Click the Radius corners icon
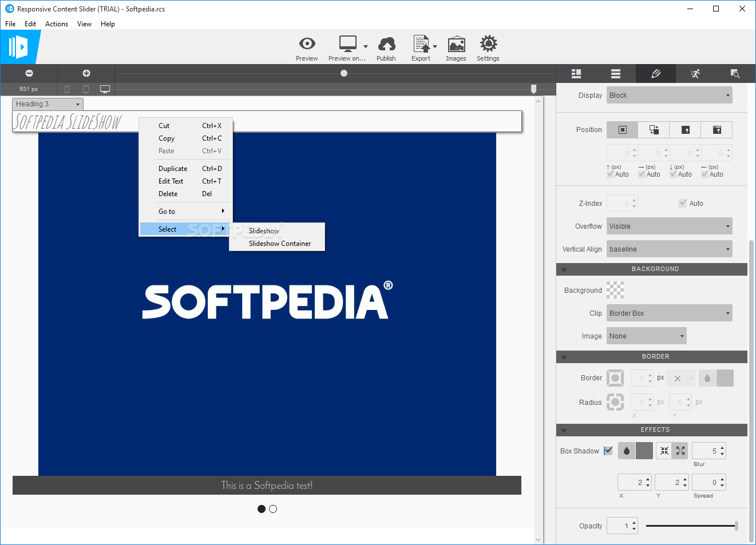Viewport: 756px width, 545px height. click(615, 402)
